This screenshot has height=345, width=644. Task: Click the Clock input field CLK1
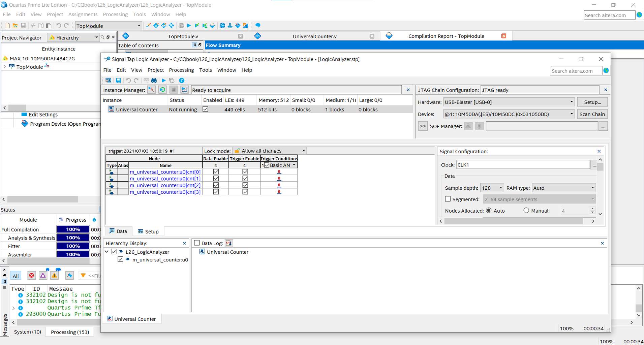tap(523, 165)
